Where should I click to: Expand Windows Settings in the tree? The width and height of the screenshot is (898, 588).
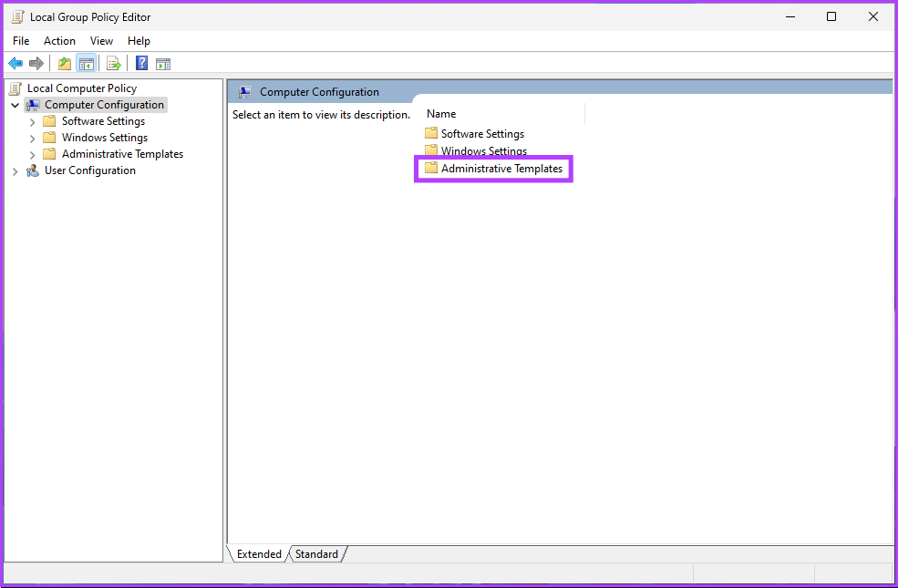coord(32,138)
